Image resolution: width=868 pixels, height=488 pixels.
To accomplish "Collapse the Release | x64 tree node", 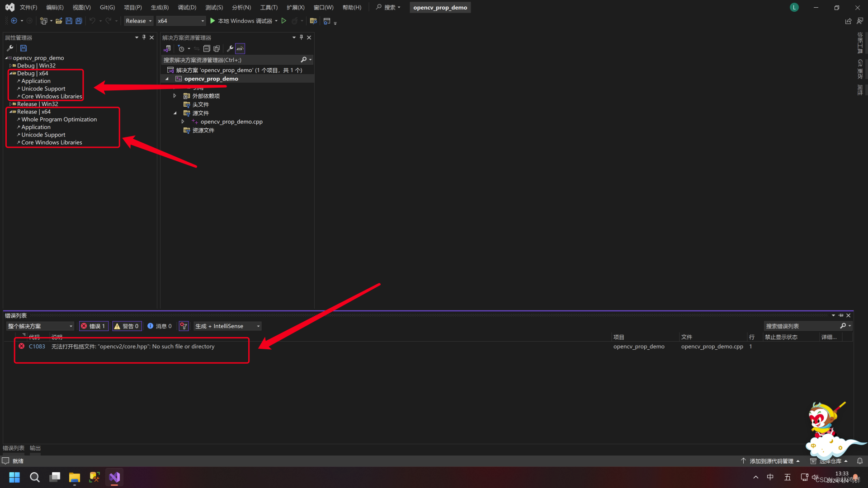I will point(10,112).
